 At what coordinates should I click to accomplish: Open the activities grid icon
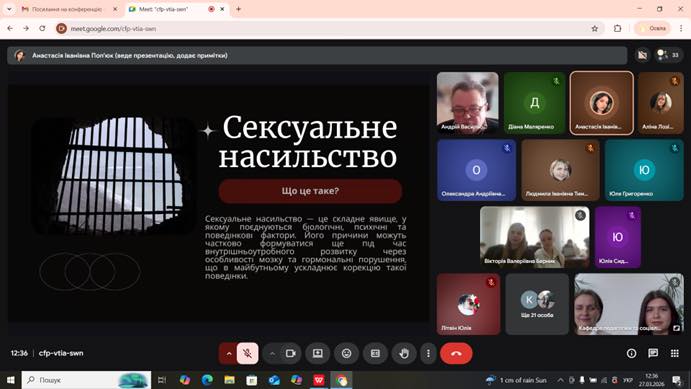675,353
